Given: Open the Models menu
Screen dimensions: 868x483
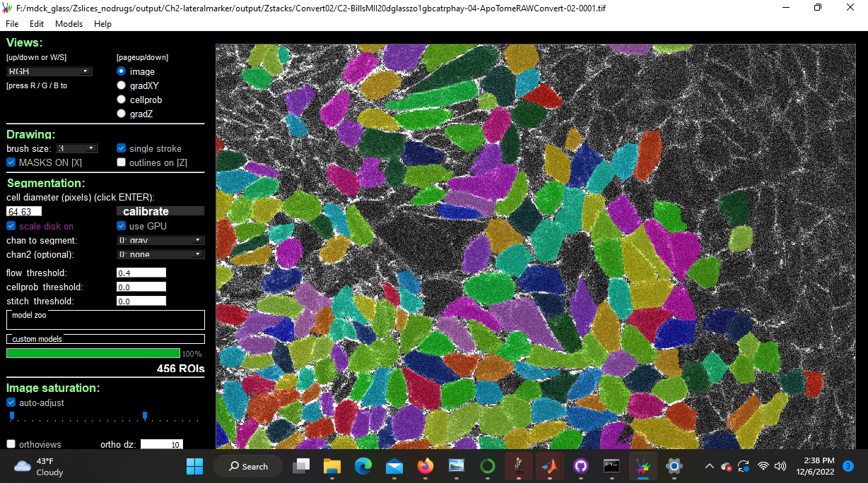Looking at the screenshot, I should pos(69,23).
